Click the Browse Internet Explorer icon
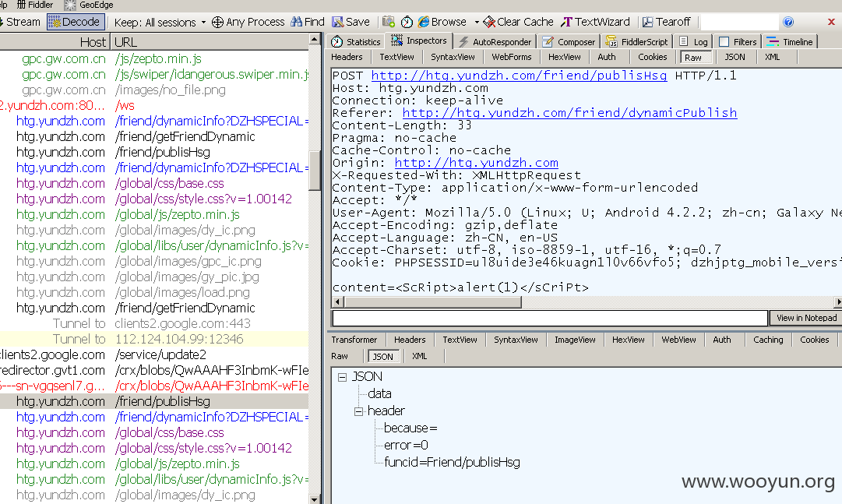This screenshot has height=504, width=842. (424, 22)
